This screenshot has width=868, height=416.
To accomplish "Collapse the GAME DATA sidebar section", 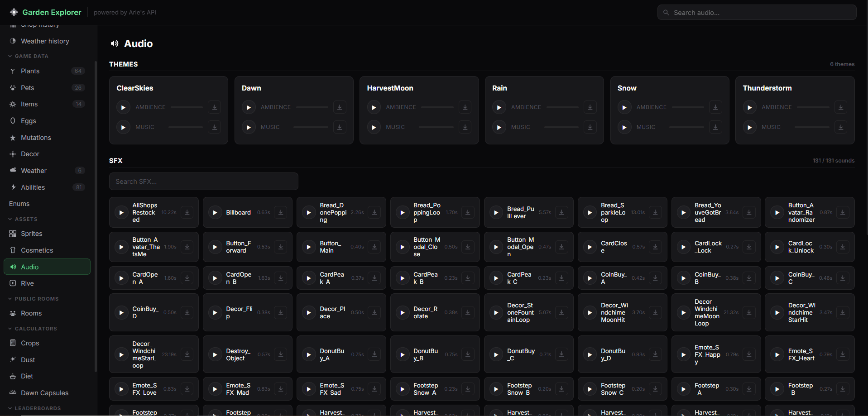I will tap(28, 56).
